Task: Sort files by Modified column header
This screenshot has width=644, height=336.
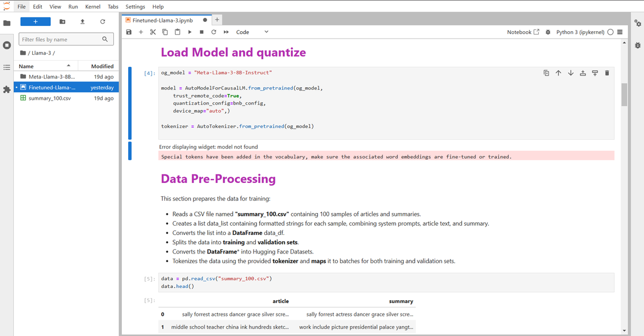Action: pos(99,66)
